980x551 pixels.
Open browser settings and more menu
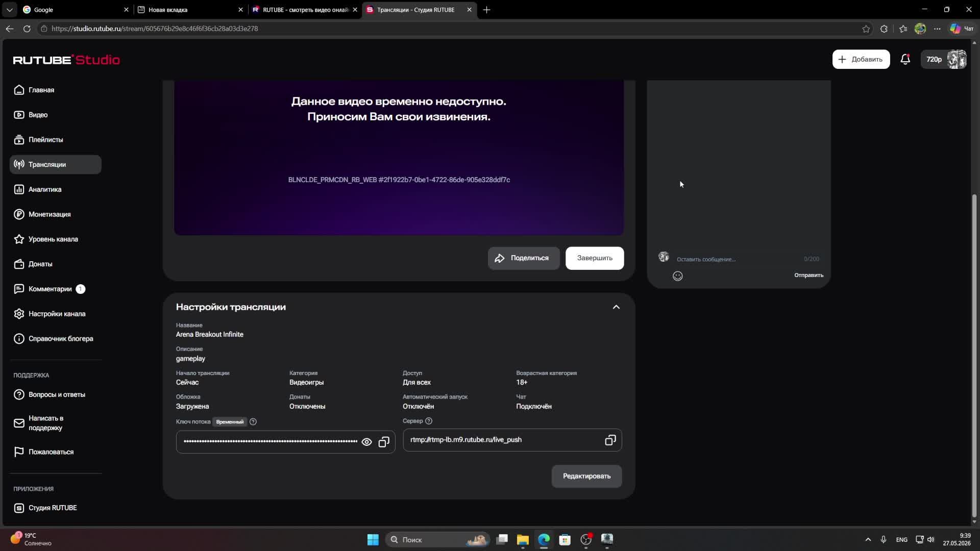point(937,29)
